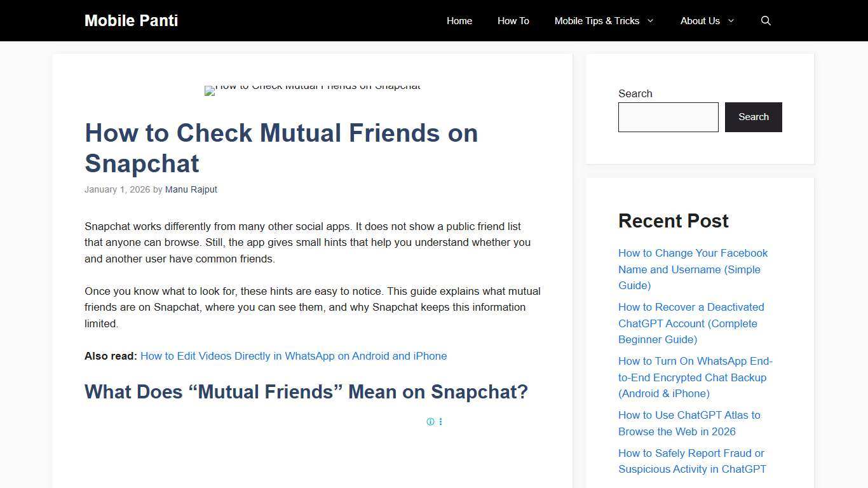Open 'How to Use ChatGPT Atlas' post

click(x=689, y=423)
